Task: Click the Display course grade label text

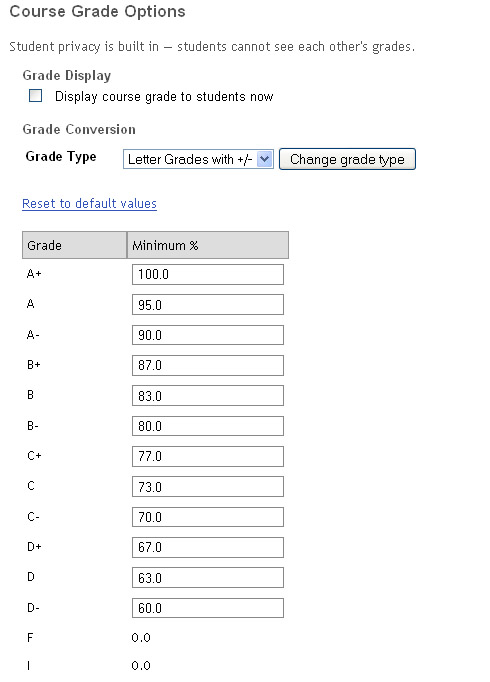Action: [x=164, y=96]
